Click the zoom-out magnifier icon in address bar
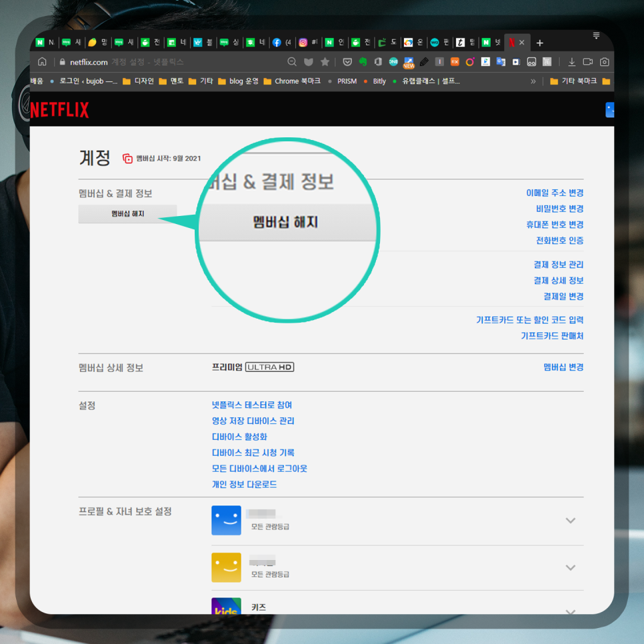This screenshot has height=644, width=644. pyautogui.click(x=292, y=61)
